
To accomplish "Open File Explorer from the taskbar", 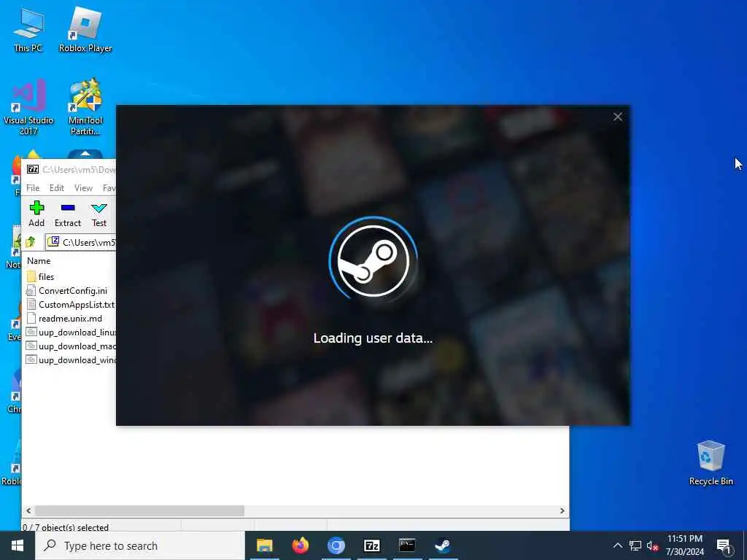I will pyautogui.click(x=264, y=545).
